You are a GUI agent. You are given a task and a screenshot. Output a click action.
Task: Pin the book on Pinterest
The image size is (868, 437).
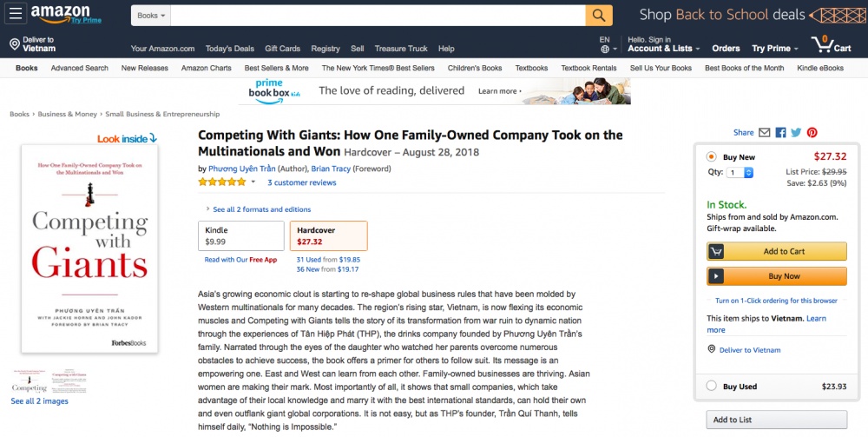(x=812, y=133)
